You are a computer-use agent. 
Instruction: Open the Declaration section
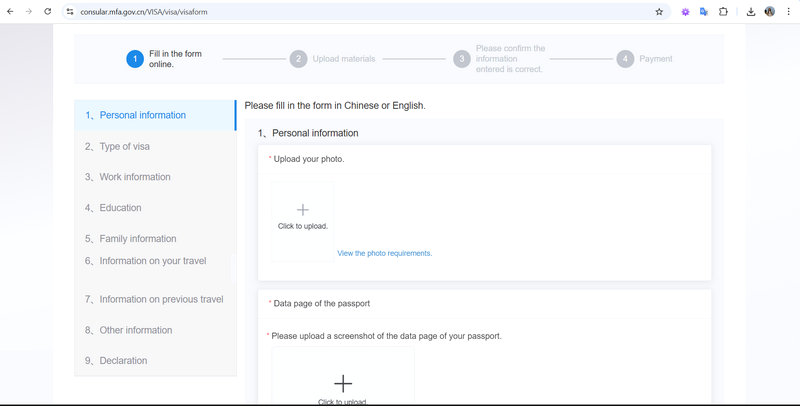(155, 361)
